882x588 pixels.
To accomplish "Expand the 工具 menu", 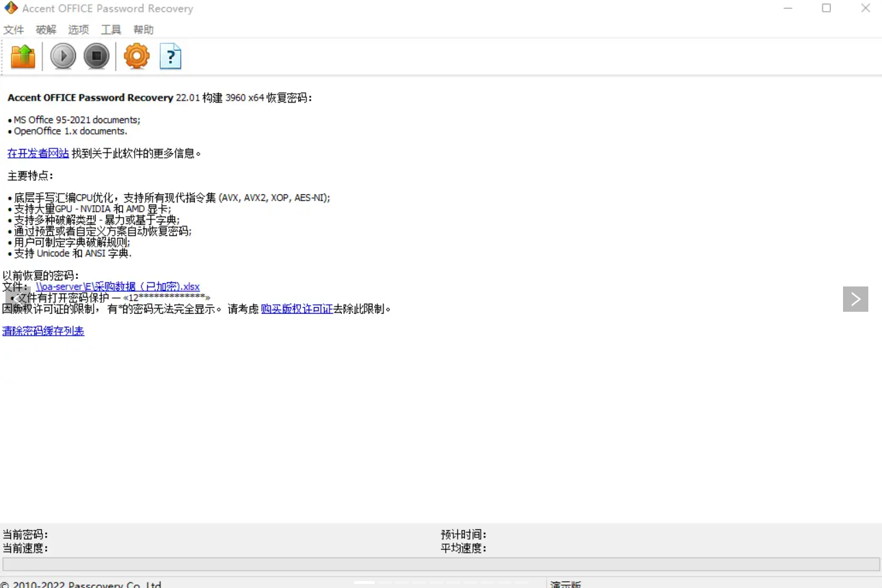I will [111, 29].
